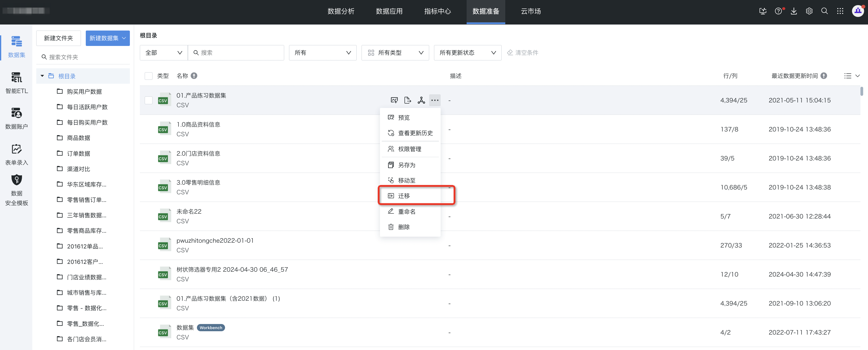Screen dimensions: 868x350
Task: Select 移动至 from the context menu
Action: click(x=410, y=180)
